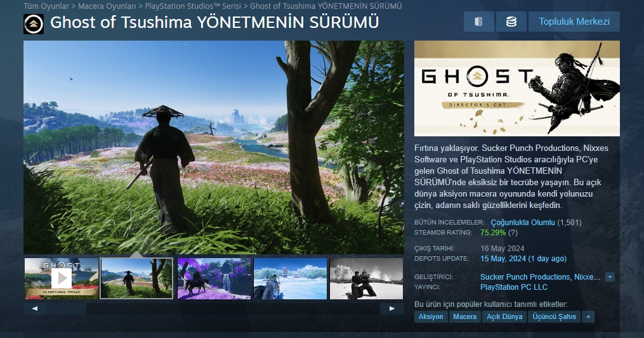This screenshot has height=338, width=644.
Task: Expand more tags with the plus button
Action: (588, 316)
